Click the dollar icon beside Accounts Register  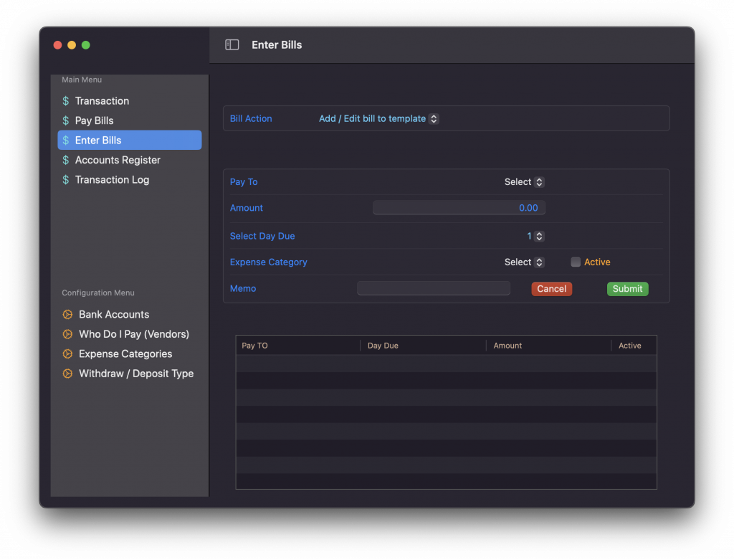66,160
